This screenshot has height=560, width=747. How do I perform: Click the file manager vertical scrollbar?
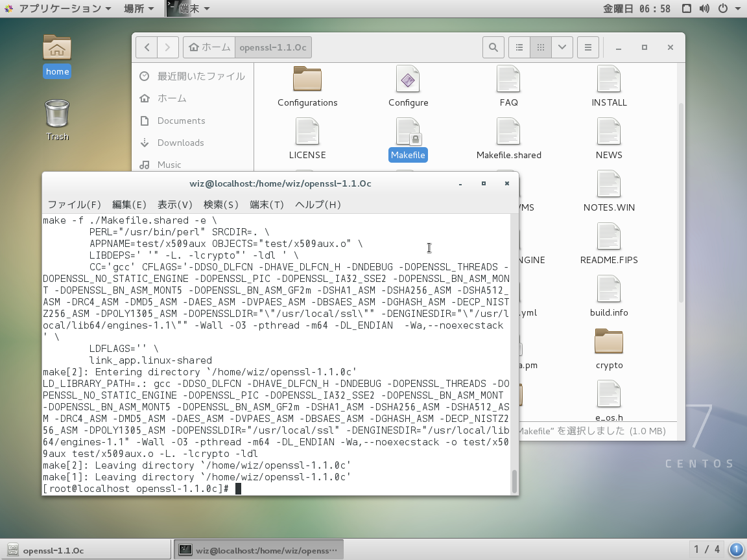coord(681,202)
